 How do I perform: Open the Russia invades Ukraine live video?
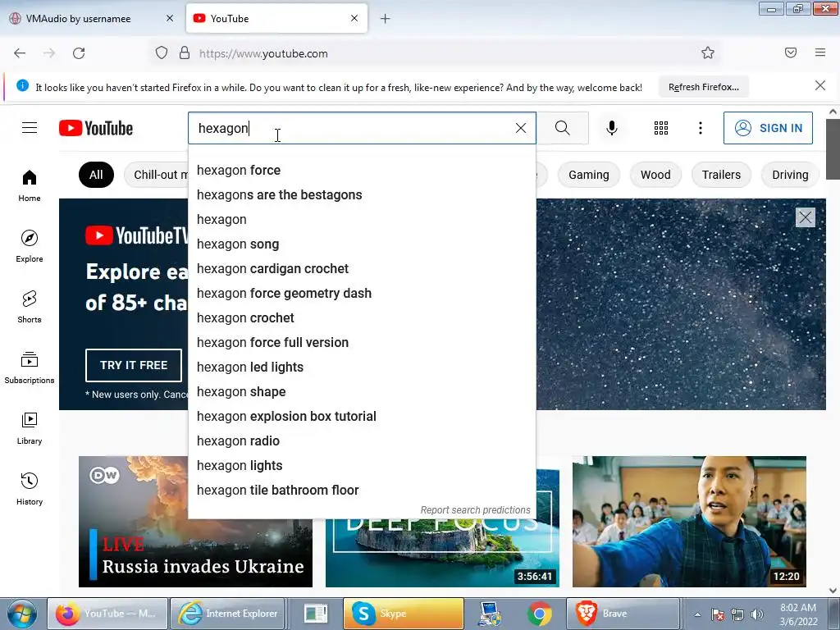tap(195, 522)
